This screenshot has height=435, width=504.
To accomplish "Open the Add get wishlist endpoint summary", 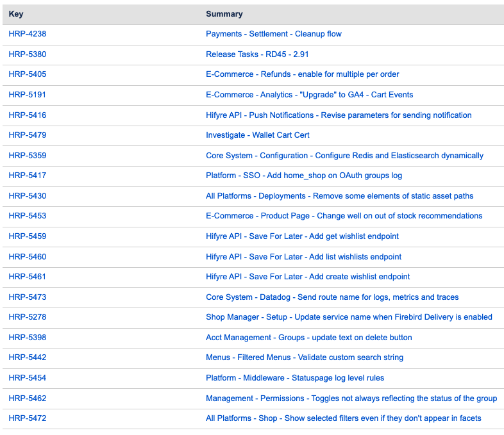I will pyautogui.click(x=302, y=236).
